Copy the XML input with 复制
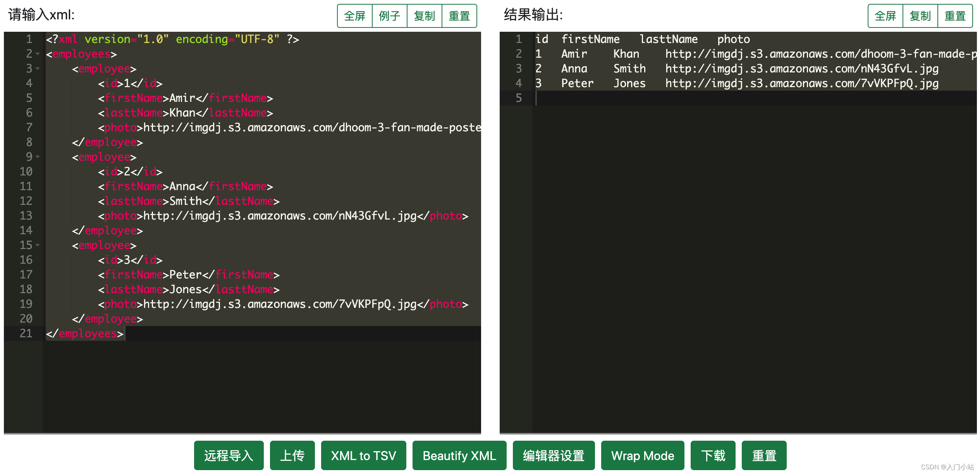This screenshot has height=474, width=980. (x=425, y=15)
